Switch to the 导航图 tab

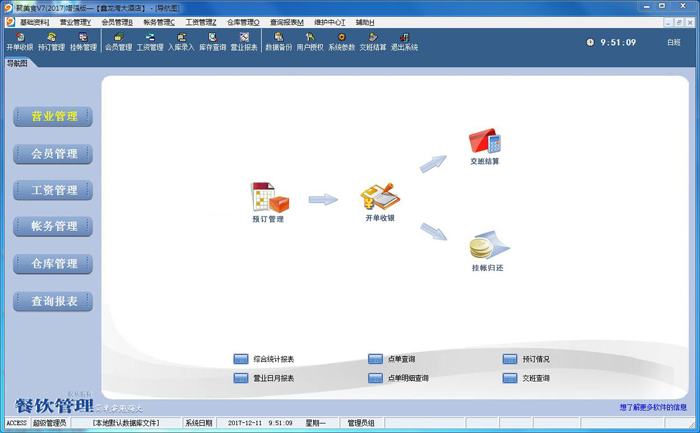point(17,62)
